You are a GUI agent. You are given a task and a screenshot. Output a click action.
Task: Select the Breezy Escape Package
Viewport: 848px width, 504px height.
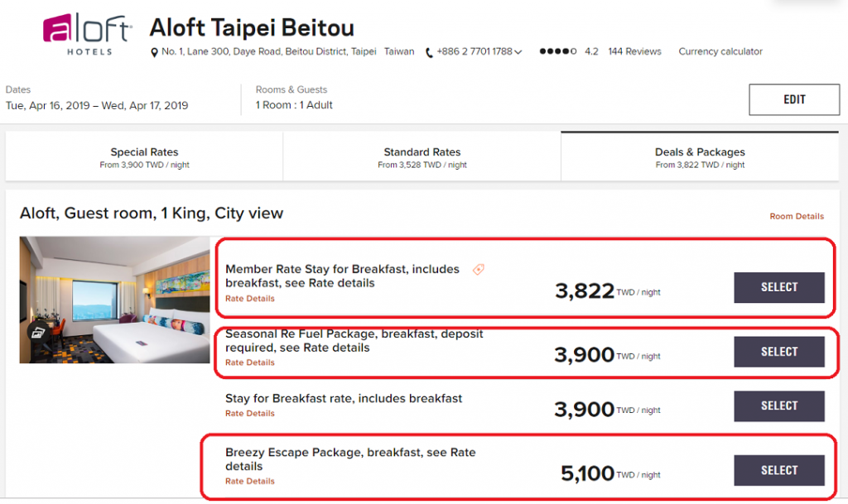click(778, 470)
